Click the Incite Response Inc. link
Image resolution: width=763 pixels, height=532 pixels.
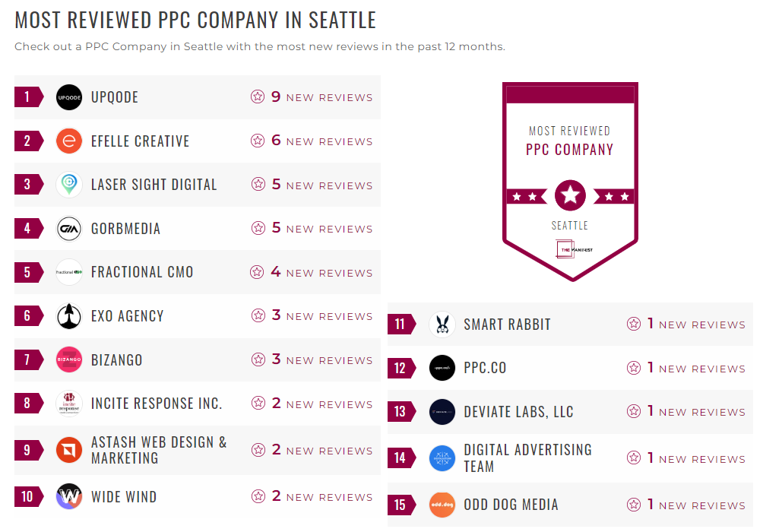coord(156,403)
